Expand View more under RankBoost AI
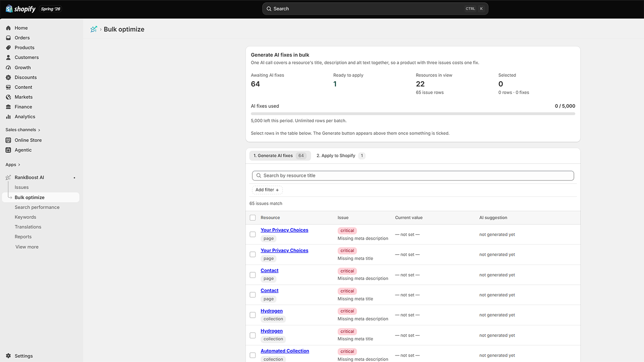The width and height of the screenshot is (644, 362). pos(27,247)
